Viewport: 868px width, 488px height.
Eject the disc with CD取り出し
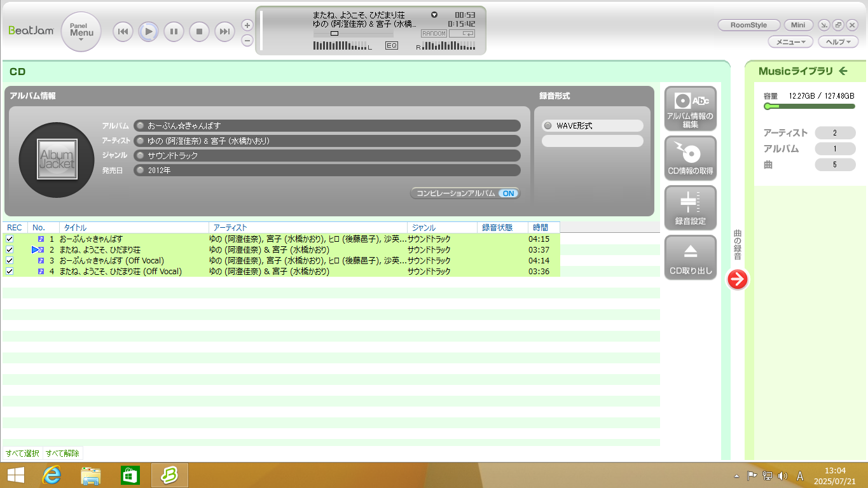coord(690,258)
